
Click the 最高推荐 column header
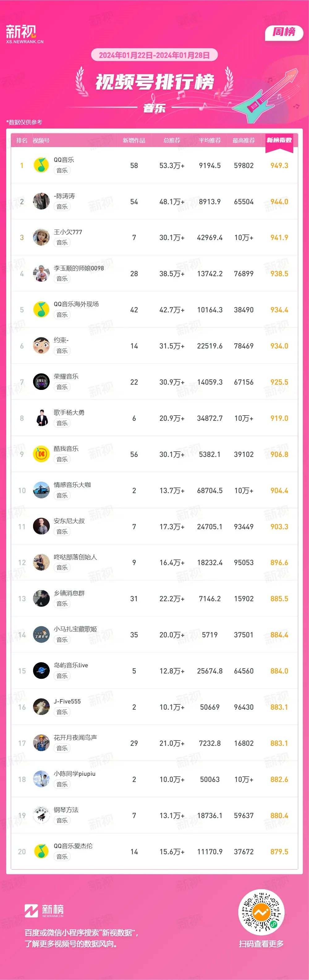tap(243, 140)
